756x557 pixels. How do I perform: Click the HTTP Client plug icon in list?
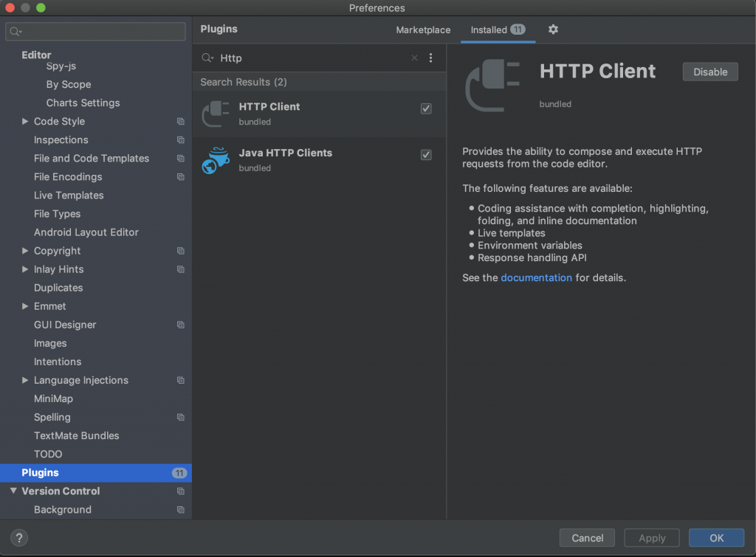pos(216,114)
